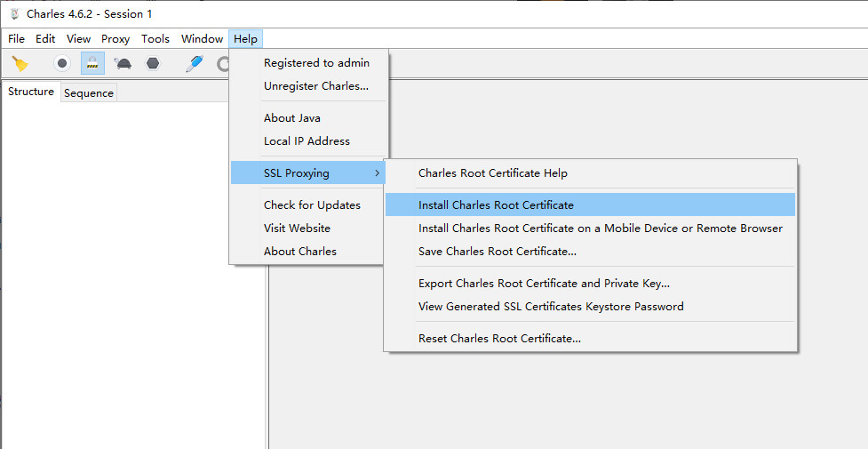Select About Java menu item
868x449 pixels.
[309, 118]
